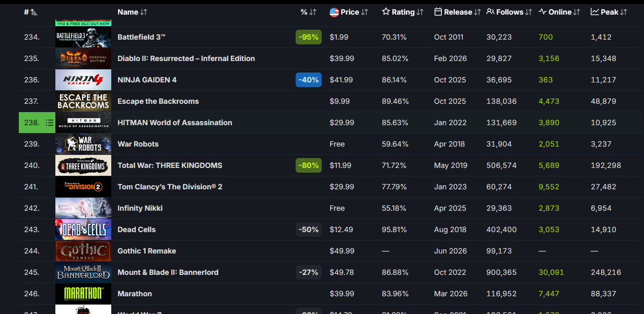Click the US flag Price column header
This screenshot has height=314, width=644.
[349, 12]
